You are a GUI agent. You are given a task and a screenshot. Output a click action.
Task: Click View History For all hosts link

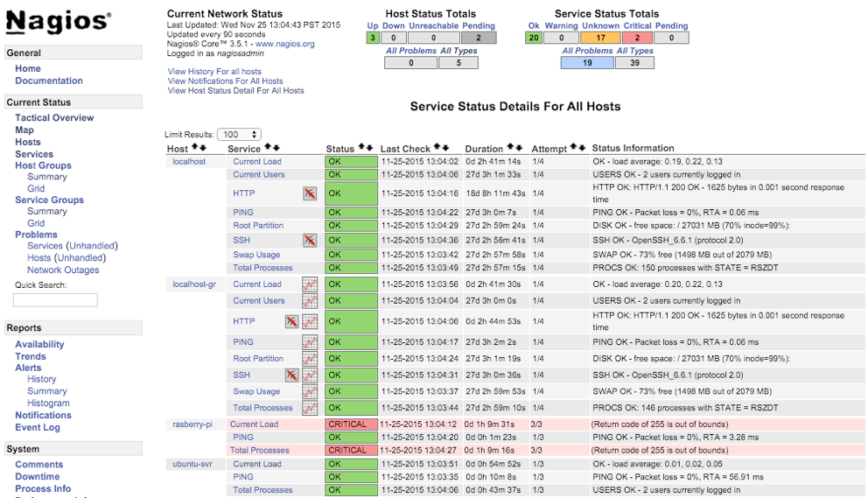point(214,72)
